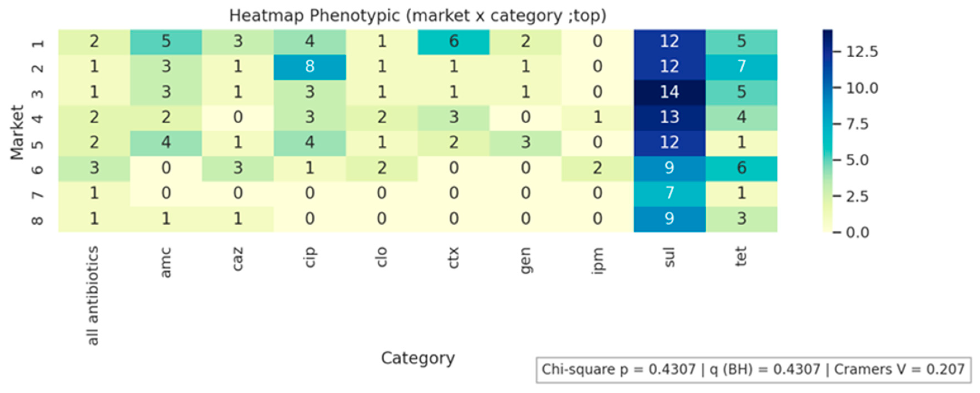Click the darkest cell showing 14

pyautogui.click(x=669, y=92)
